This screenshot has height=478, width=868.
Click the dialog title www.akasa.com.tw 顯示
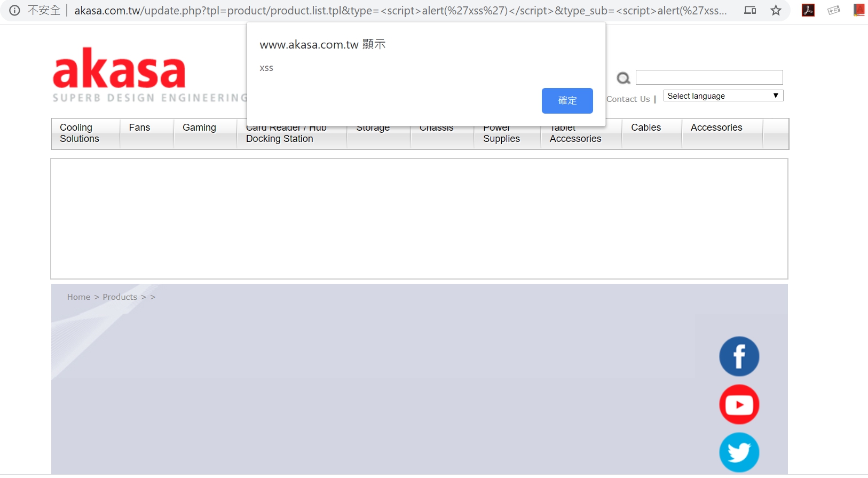322,44
